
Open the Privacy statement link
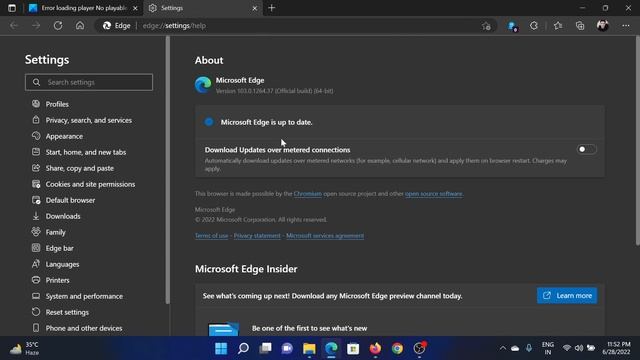257,236
